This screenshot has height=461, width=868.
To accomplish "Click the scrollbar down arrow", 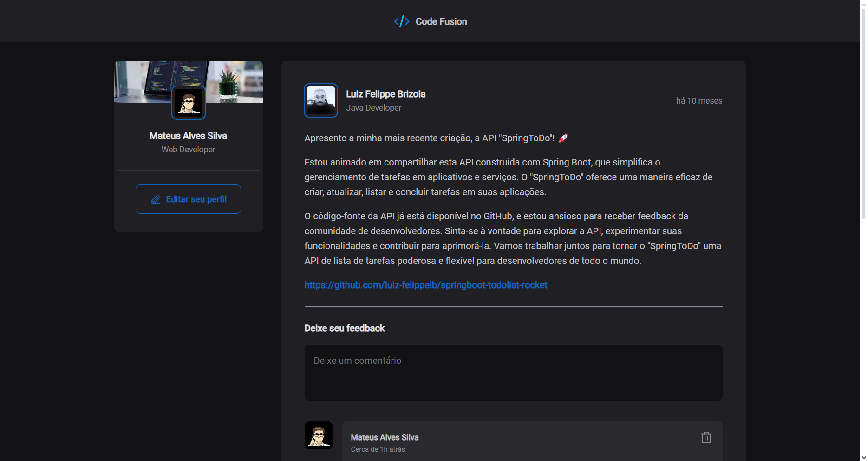I will (x=863, y=457).
